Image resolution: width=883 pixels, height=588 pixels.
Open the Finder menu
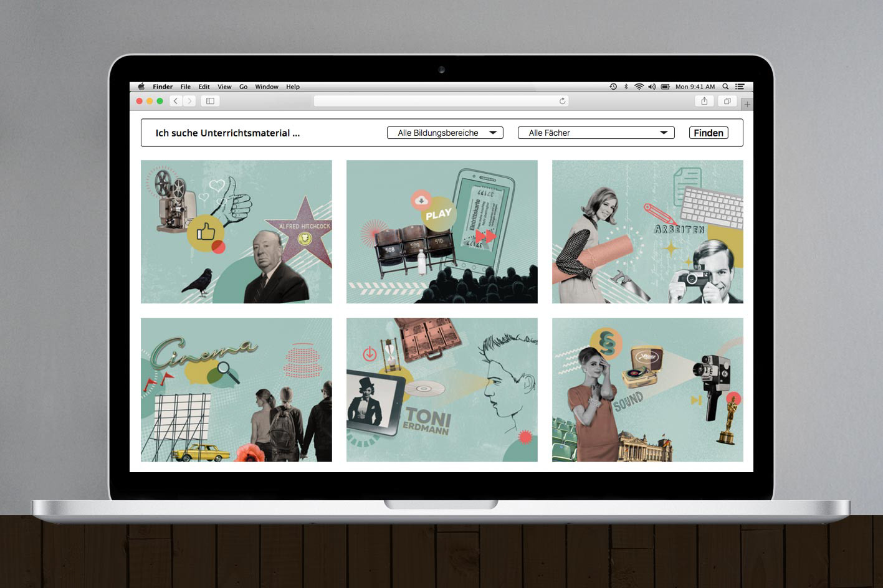(x=163, y=87)
